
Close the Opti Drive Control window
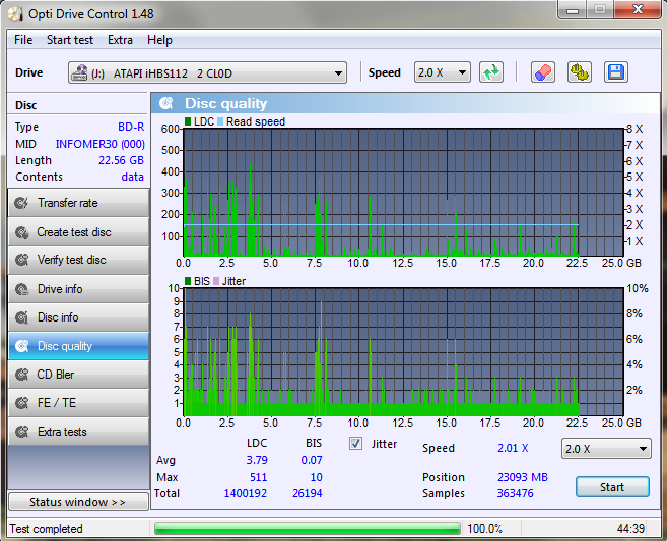pyautogui.click(x=637, y=9)
